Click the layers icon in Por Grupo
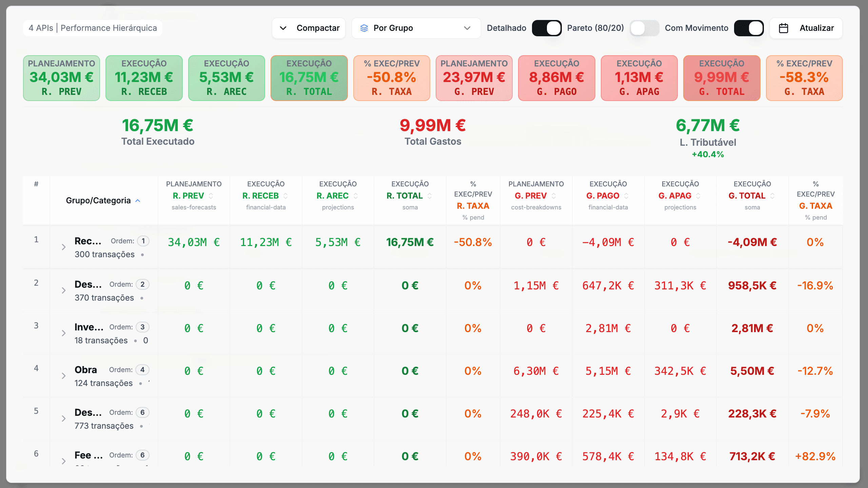The width and height of the screenshot is (868, 488). (x=364, y=28)
